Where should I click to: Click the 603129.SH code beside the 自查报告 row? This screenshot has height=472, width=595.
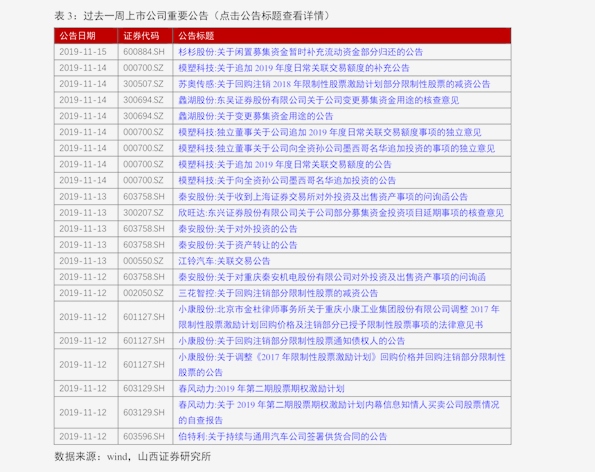pyautogui.click(x=144, y=412)
